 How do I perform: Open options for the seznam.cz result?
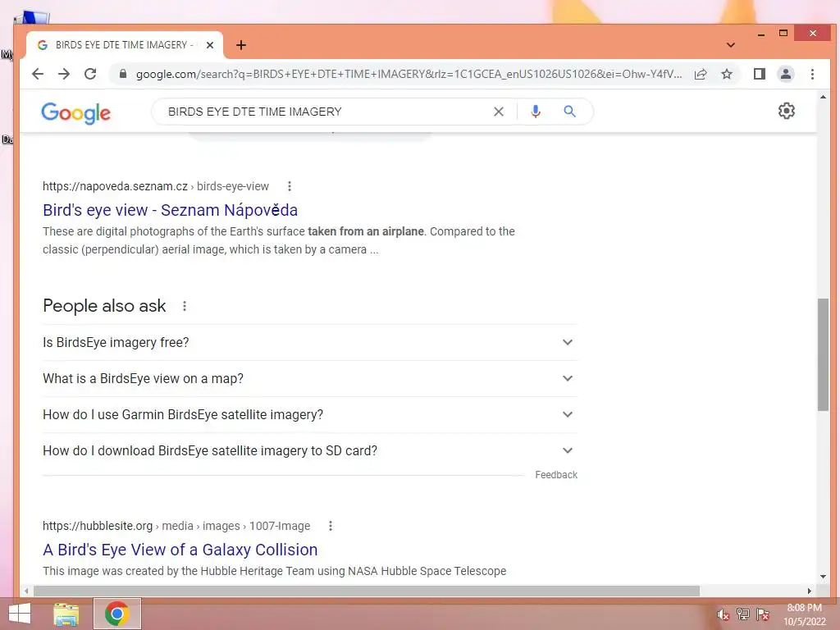[x=290, y=186]
